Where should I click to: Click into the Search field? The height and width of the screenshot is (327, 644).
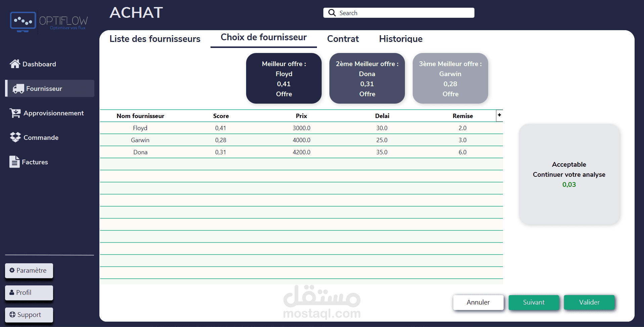click(x=399, y=13)
